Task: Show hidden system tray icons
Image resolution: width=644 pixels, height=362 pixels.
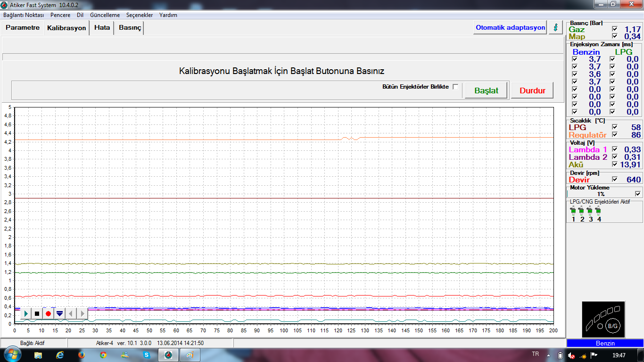Action: [549, 355]
